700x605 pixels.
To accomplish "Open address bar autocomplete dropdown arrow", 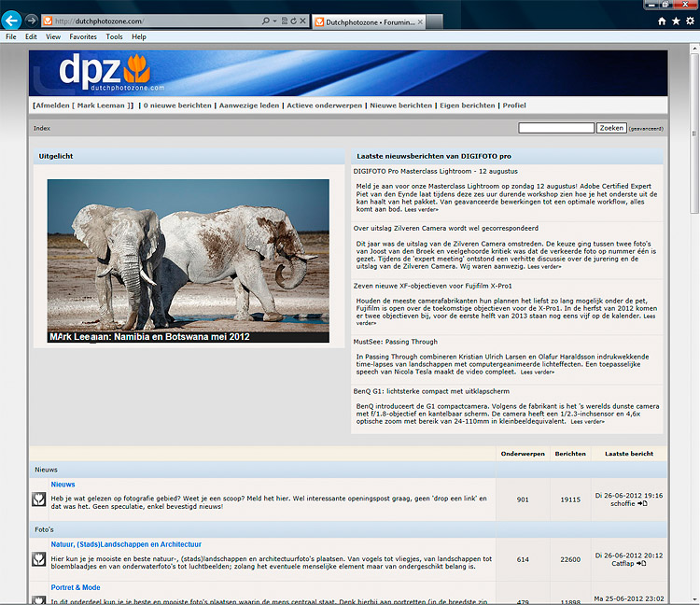I will tap(275, 21).
